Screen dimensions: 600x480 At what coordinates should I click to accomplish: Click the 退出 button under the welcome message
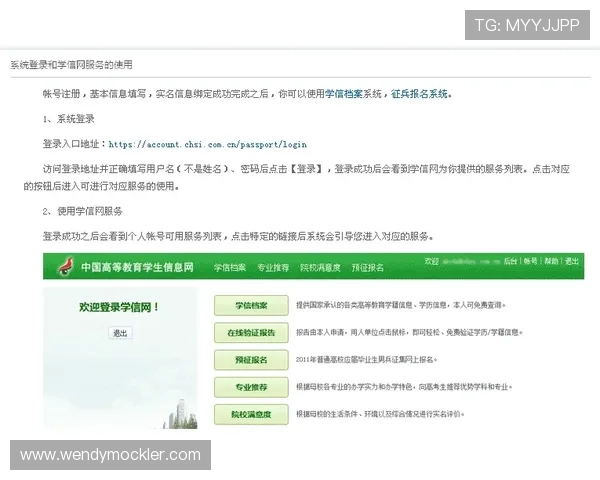point(120,333)
